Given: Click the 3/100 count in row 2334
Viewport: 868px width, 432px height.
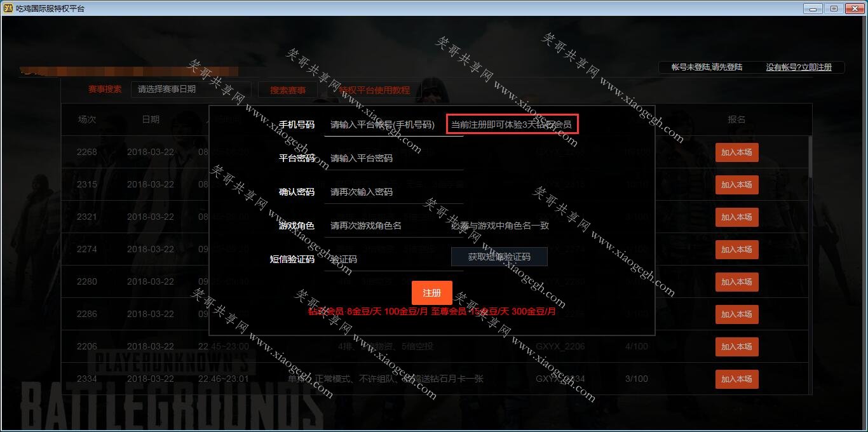Looking at the screenshot, I should click(x=637, y=379).
